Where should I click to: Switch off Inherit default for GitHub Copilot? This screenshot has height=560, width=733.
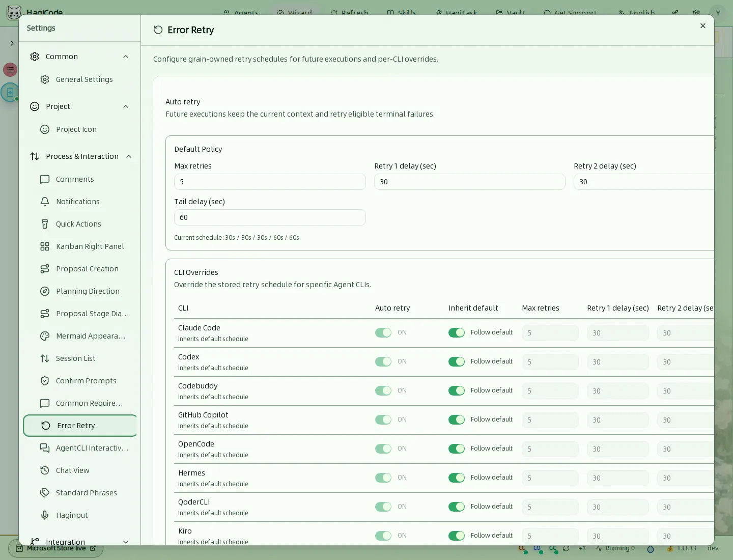point(457,419)
